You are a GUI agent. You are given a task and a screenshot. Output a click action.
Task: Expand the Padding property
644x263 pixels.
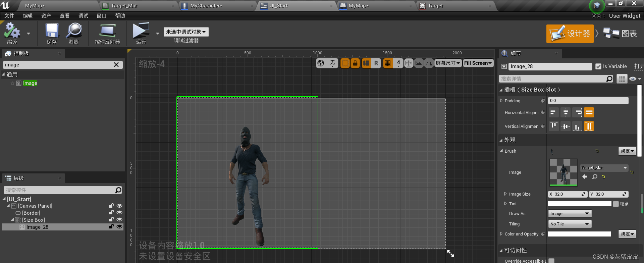pyautogui.click(x=501, y=100)
